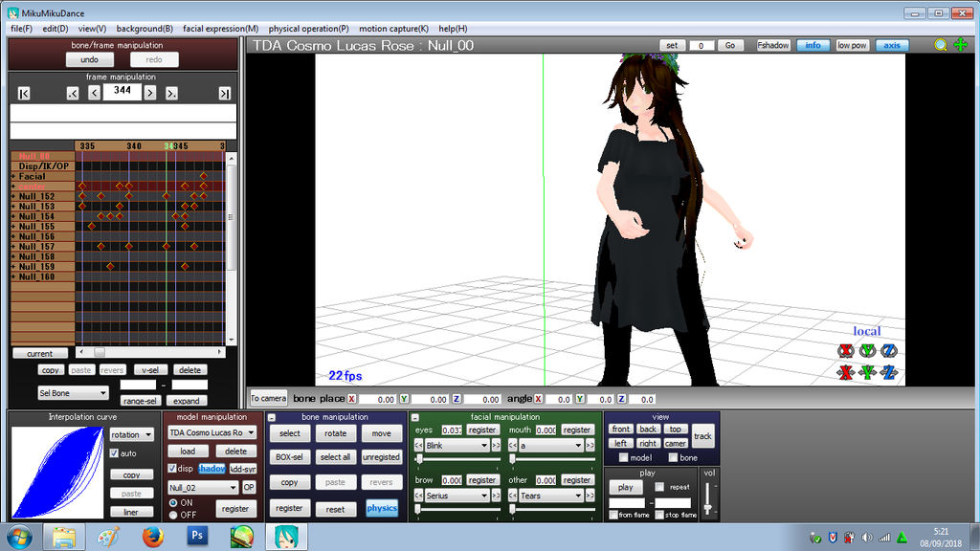Open the TDA Cosmo Lucas model dropdown
Viewport: 980px width, 551px height.
pyautogui.click(x=212, y=432)
